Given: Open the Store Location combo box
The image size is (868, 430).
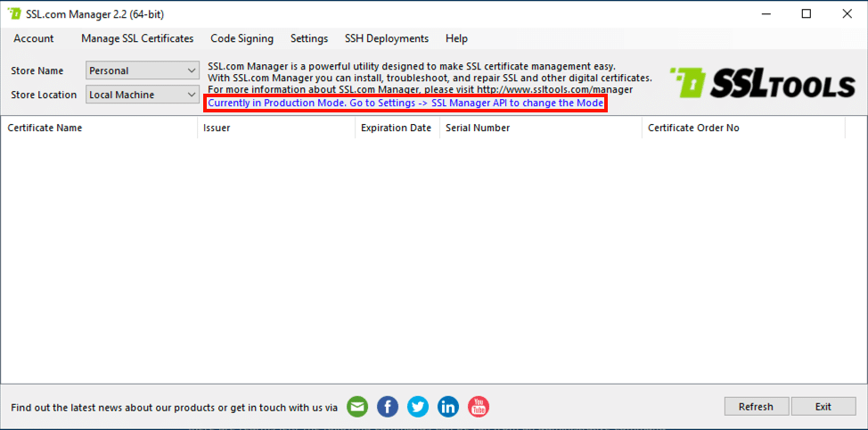Looking at the screenshot, I should click(x=143, y=95).
